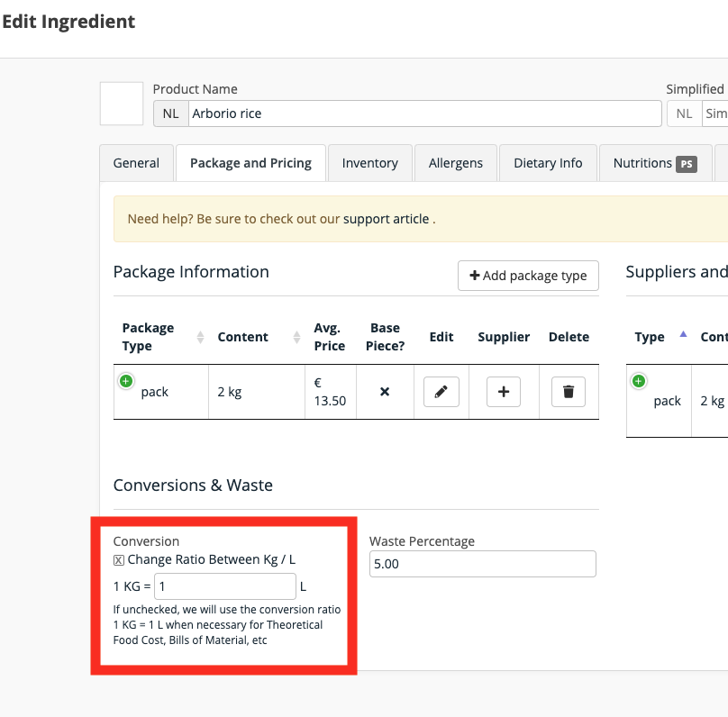Open the General tab
The width and height of the screenshot is (728, 717).
tap(136, 163)
